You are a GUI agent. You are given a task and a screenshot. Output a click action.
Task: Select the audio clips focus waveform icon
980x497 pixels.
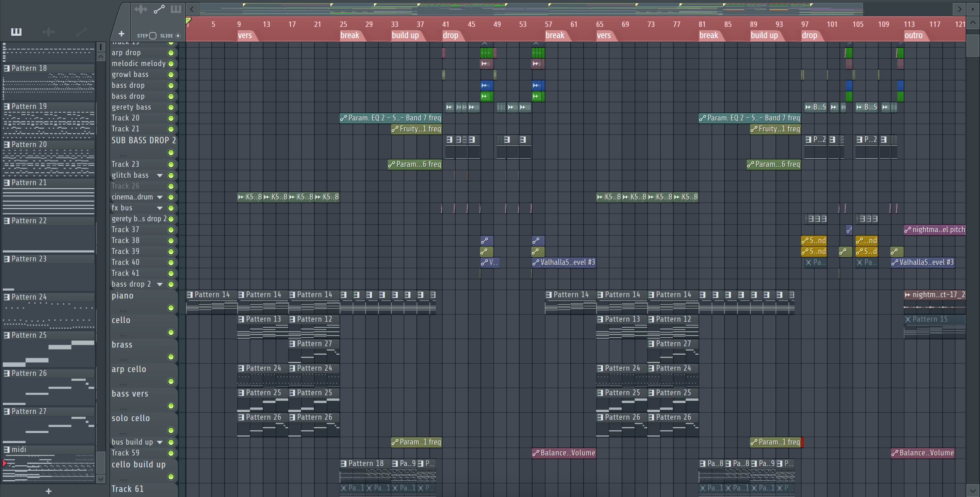coord(141,9)
